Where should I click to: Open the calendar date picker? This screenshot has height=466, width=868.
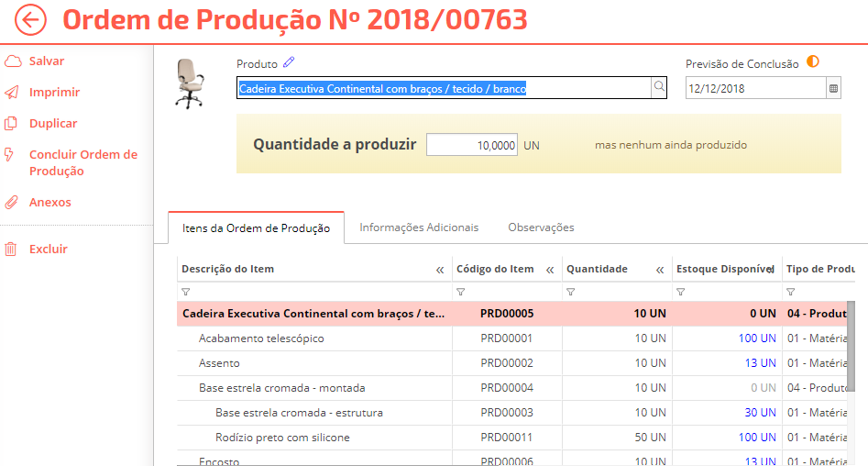point(833,89)
